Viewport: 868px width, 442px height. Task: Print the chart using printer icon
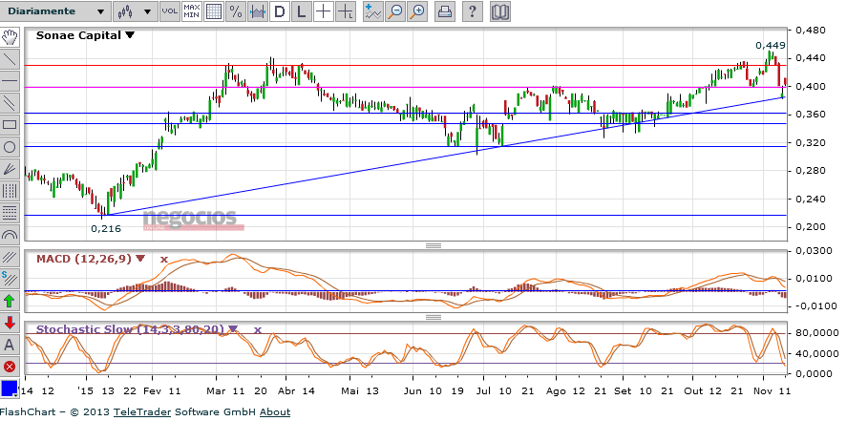(x=445, y=11)
